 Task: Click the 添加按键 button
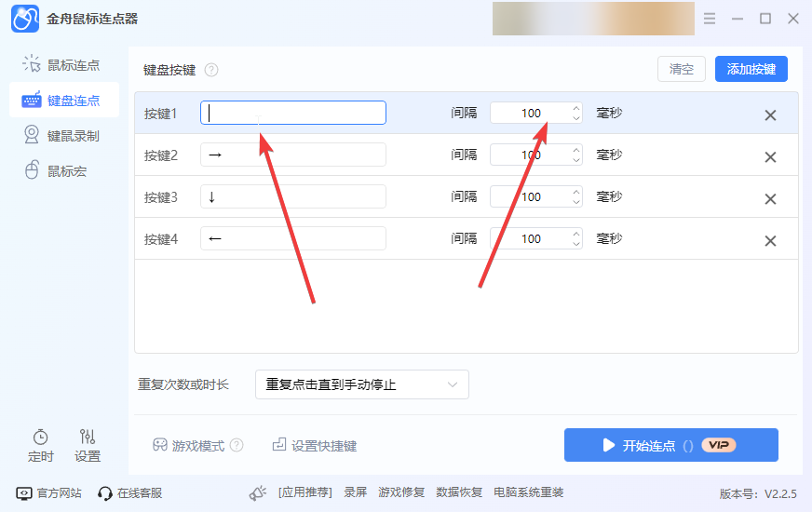pos(751,69)
